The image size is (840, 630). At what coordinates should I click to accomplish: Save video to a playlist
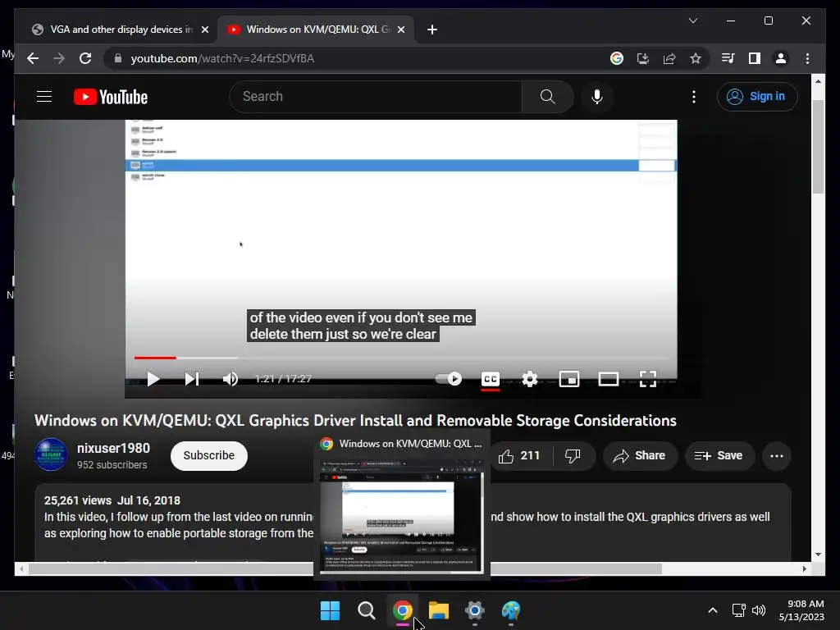point(719,455)
